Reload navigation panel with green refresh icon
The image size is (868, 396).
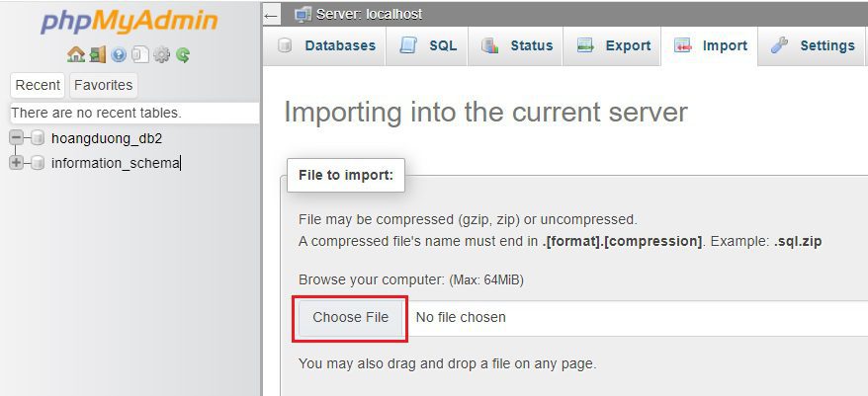tap(183, 55)
